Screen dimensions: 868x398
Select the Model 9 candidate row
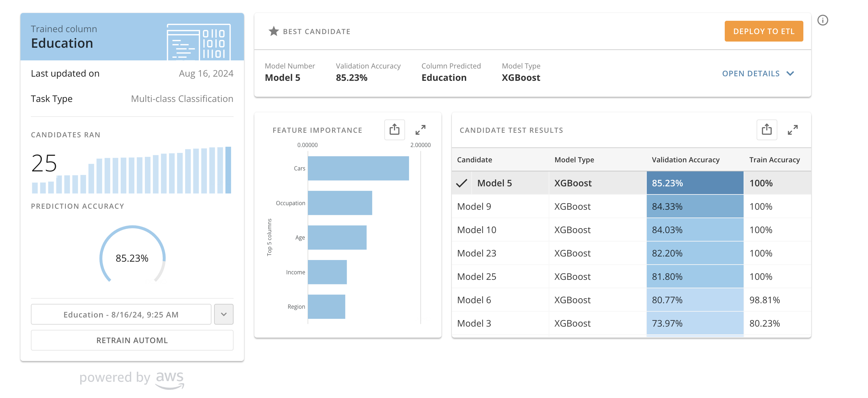(474, 206)
